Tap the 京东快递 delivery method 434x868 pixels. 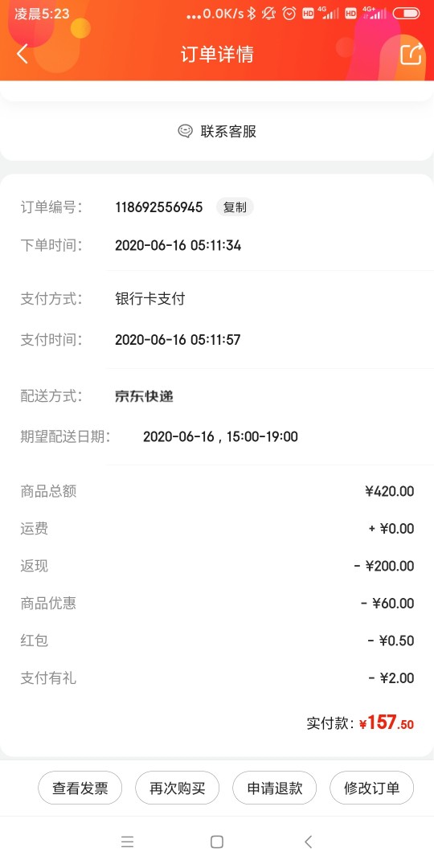[x=144, y=396]
